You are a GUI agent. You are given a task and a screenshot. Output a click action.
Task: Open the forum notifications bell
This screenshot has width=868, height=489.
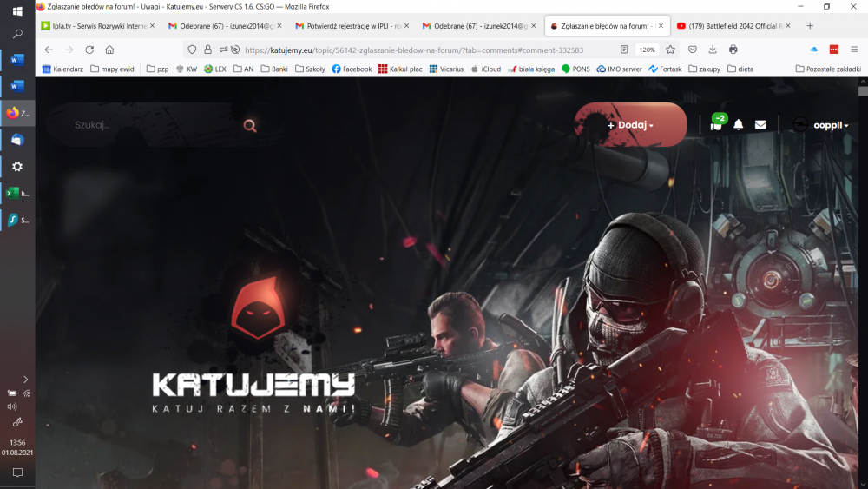click(x=739, y=124)
